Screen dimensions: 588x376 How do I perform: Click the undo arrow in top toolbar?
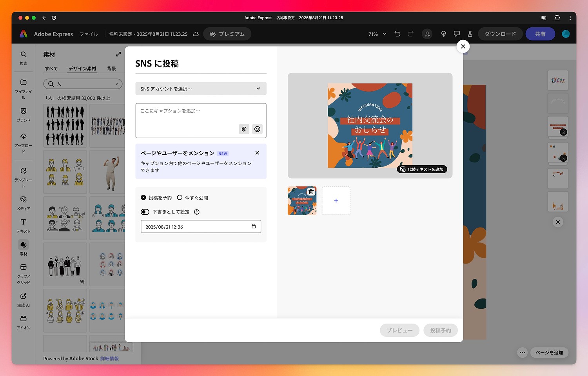pyautogui.click(x=397, y=34)
